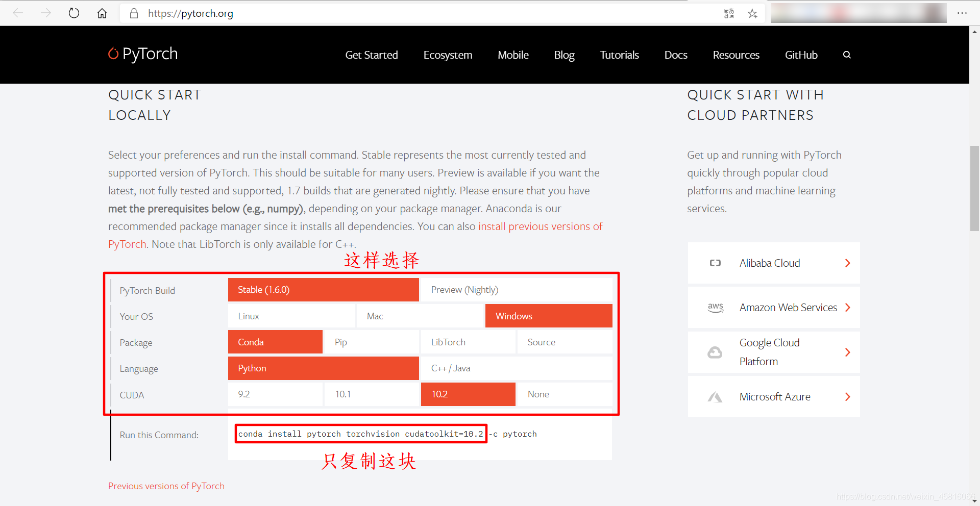Select Source package option
Image resolution: width=980 pixels, height=506 pixels.
click(x=565, y=342)
